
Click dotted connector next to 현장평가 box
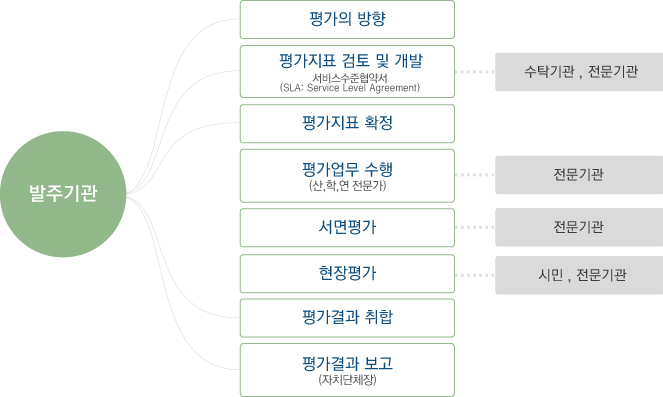pyautogui.click(x=475, y=275)
